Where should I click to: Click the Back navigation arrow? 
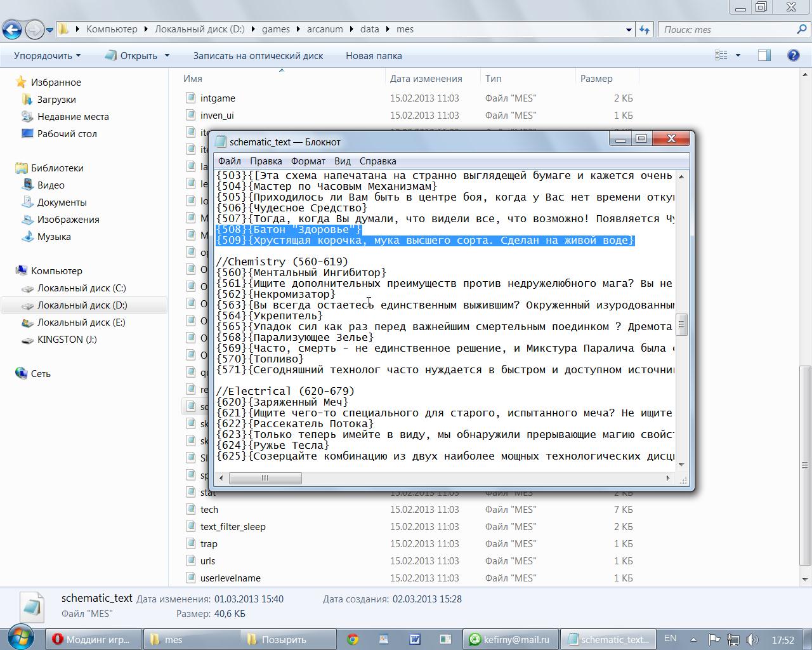point(13,29)
